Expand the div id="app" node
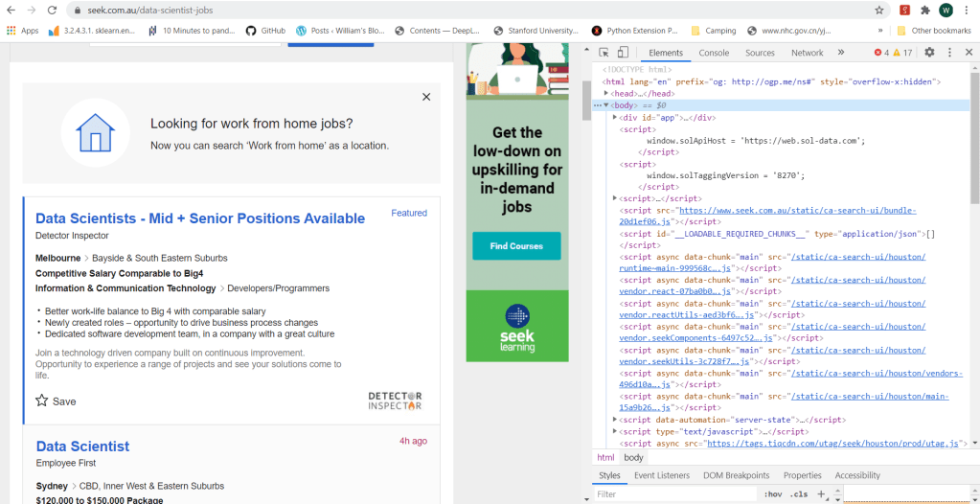This screenshot has height=504, width=980. [615, 118]
